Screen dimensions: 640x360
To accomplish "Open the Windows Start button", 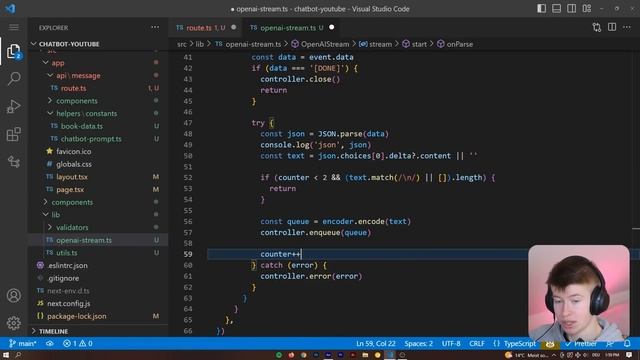I will click(x=6, y=355).
